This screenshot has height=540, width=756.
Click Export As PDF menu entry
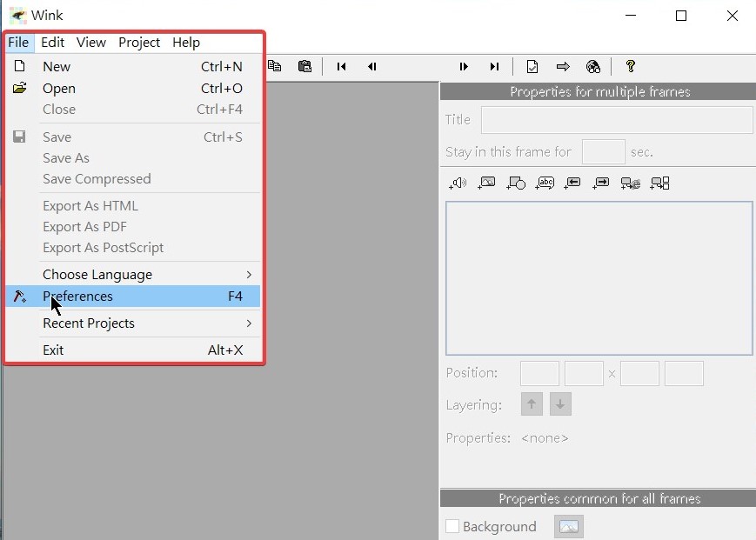click(133, 226)
